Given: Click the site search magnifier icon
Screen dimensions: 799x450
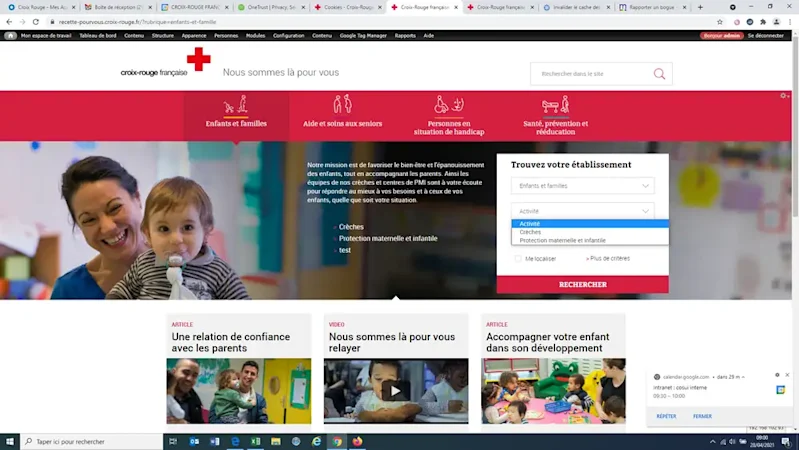Looking at the screenshot, I should click(x=659, y=74).
